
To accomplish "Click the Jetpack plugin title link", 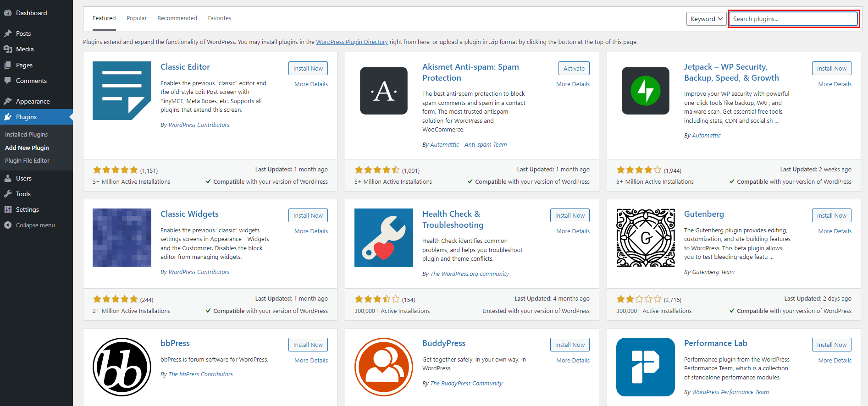I will tap(731, 72).
